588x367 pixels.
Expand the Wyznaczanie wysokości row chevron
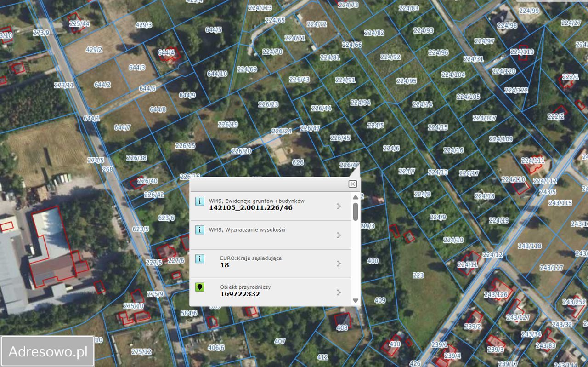[x=339, y=235]
